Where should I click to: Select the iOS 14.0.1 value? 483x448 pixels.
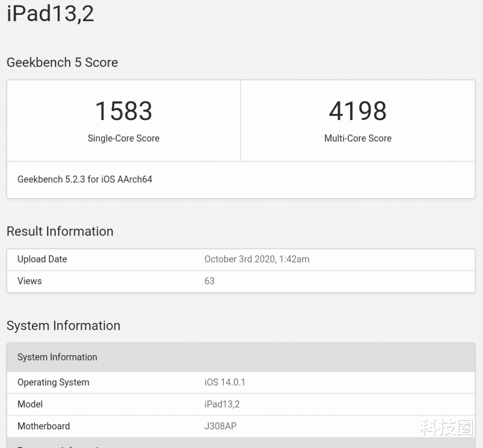(225, 382)
